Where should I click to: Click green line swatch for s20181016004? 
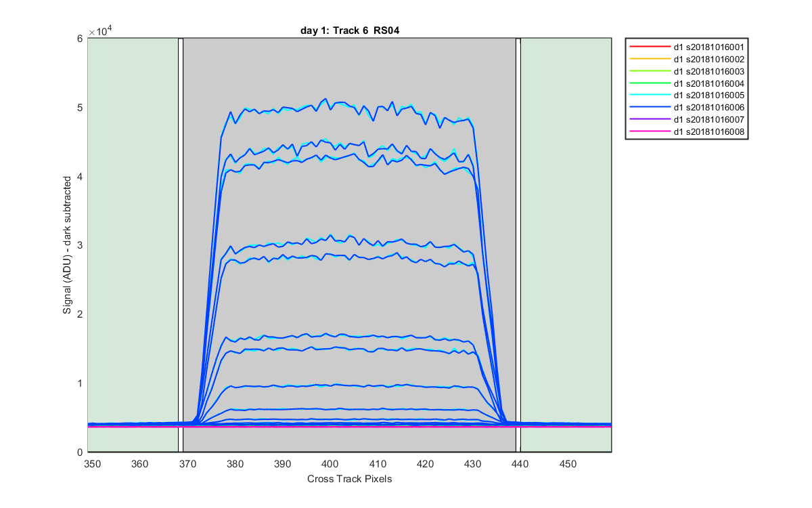tap(650, 83)
